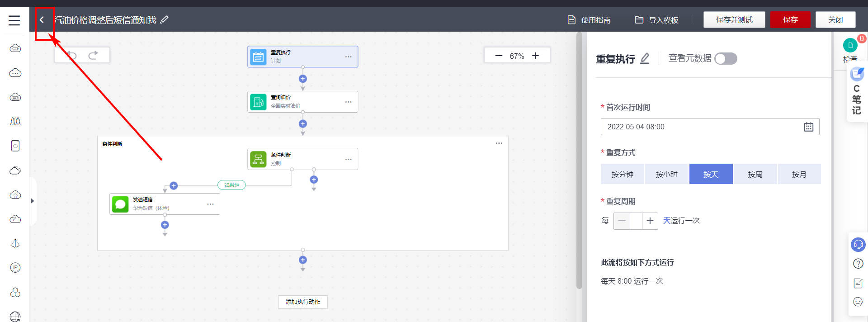
Task: Click 保存并测试 button
Action: 734,19
